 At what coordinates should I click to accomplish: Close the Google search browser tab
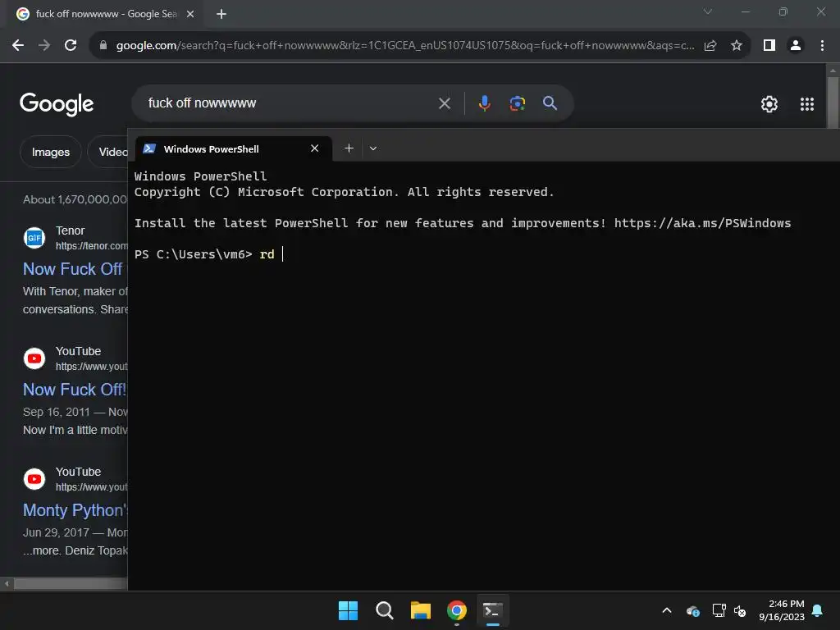click(x=190, y=14)
